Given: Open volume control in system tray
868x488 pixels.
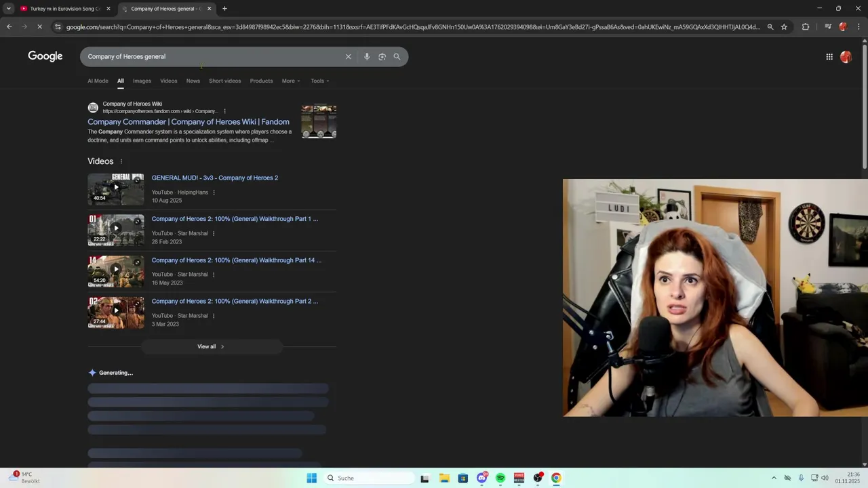Looking at the screenshot, I should click(825, 478).
